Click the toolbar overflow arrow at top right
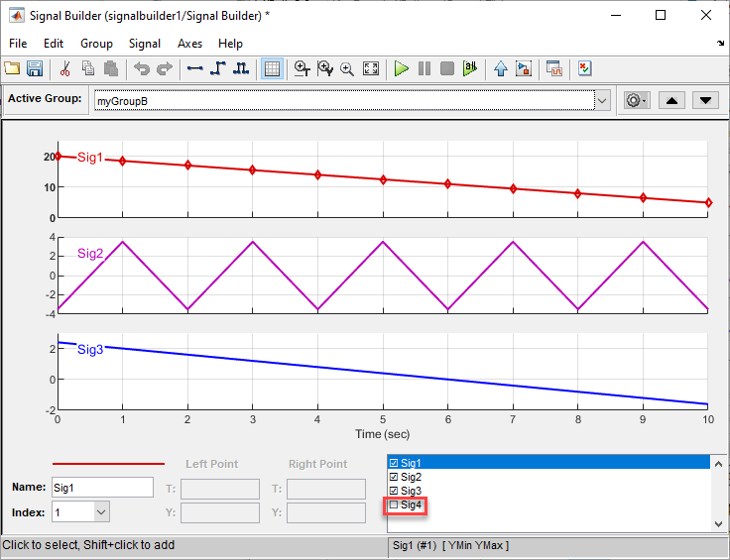 (720, 43)
